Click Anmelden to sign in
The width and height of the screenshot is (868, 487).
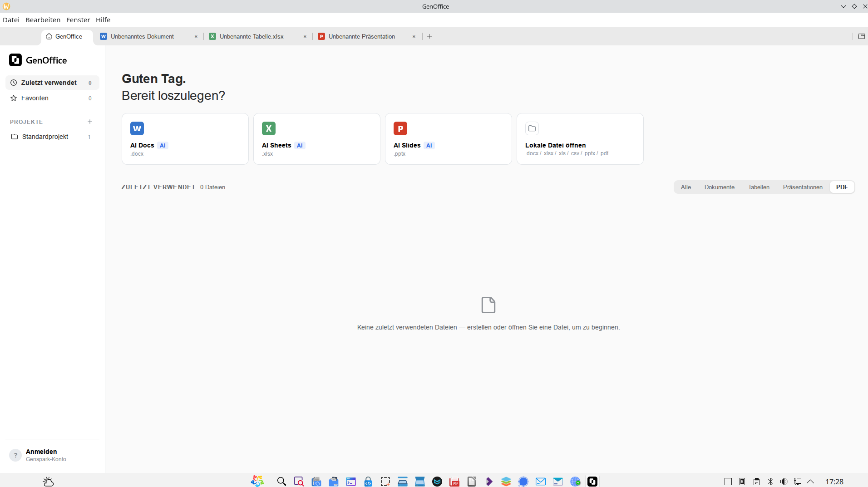(41, 452)
